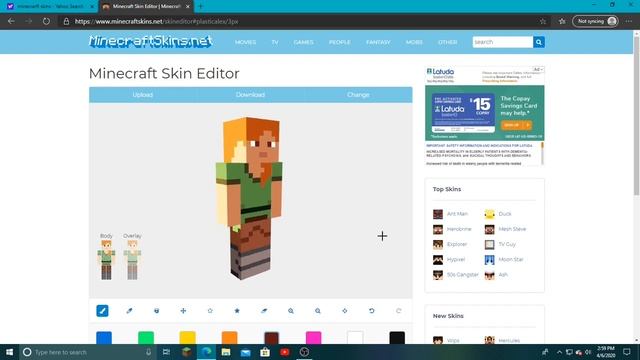The height and width of the screenshot is (360, 640).
Task: Open the TV category menu
Action: coord(275,42)
